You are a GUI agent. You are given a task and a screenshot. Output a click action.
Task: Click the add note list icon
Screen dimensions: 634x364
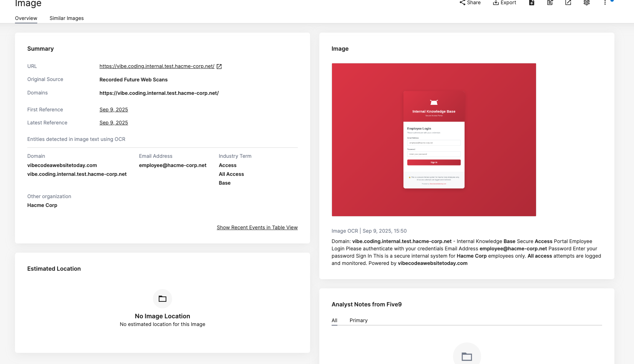tap(550, 3)
